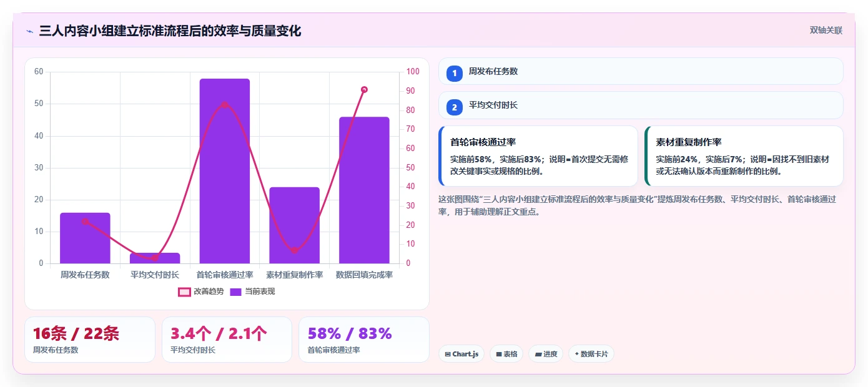Image resolution: width=868 pixels, height=387 pixels.
Task: Open the 首轮审核通过率 detail card
Action: (538, 156)
